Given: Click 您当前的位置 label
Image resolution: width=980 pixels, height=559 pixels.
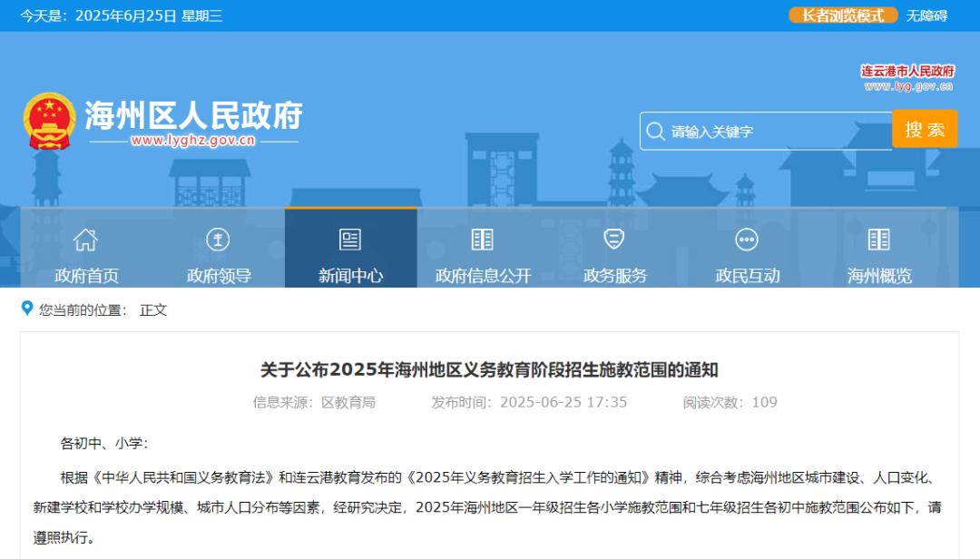Looking at the screenshot, I should [83, 310].
